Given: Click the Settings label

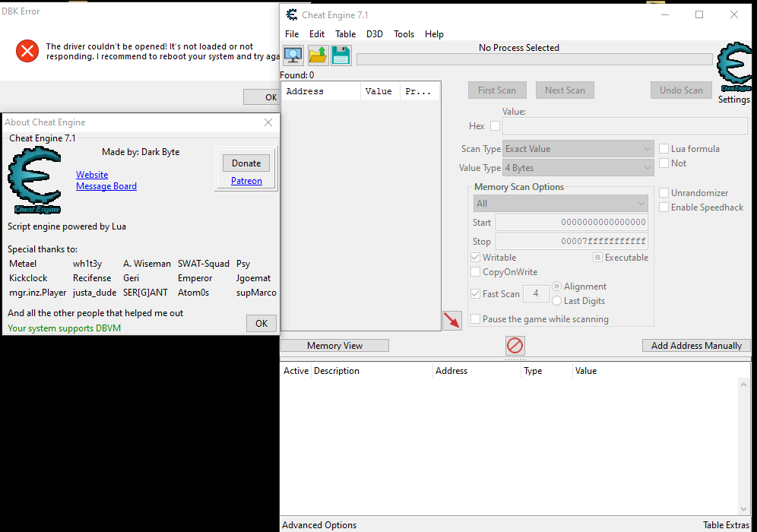Looking at the screenshot, I should tap(734, 100).
